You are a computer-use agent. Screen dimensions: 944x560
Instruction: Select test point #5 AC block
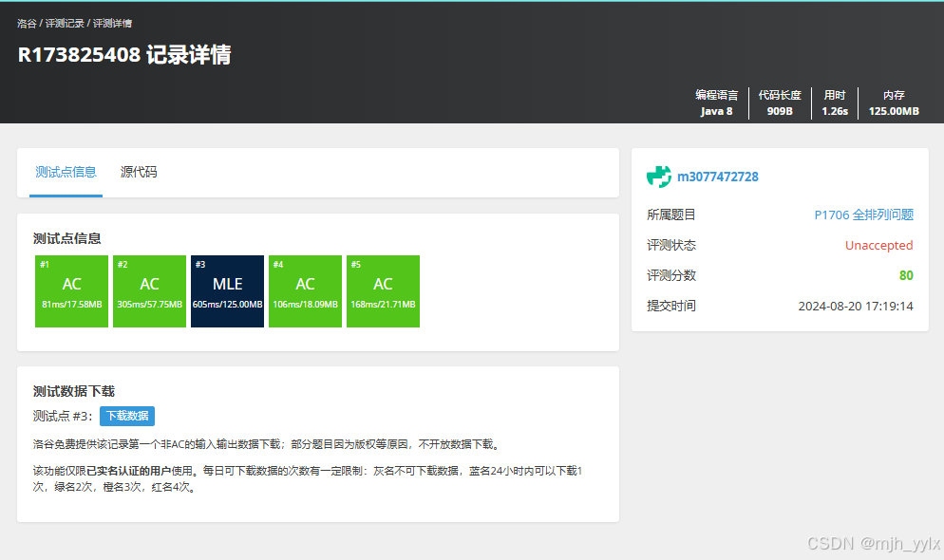click(383, 291)
